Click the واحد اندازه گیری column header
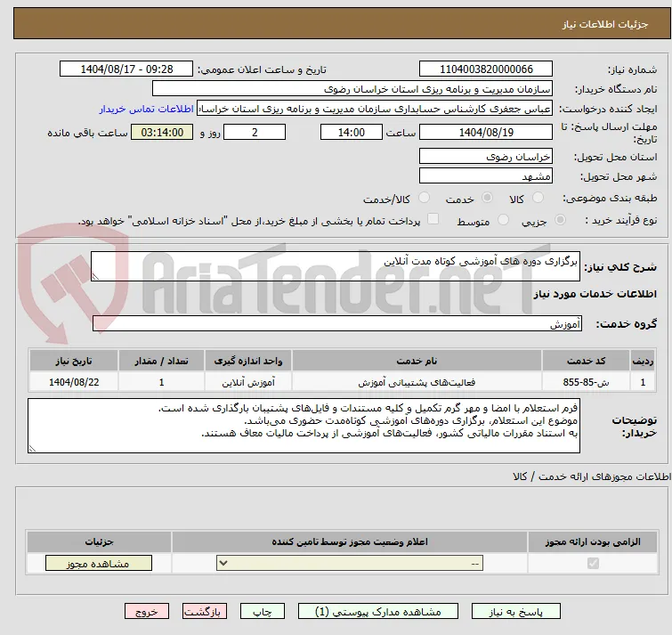The width and height of the screenshot is (672, 635). 248,361
